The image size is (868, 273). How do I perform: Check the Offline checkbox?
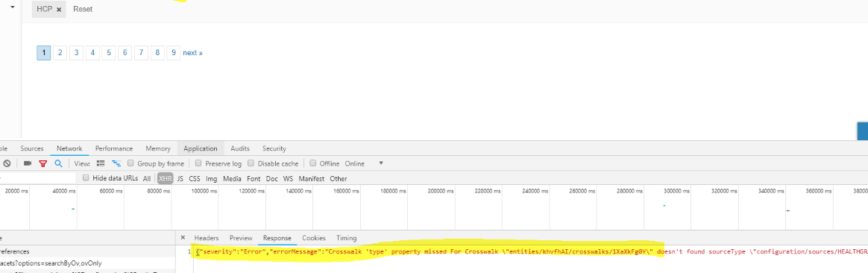coord(313,163)
